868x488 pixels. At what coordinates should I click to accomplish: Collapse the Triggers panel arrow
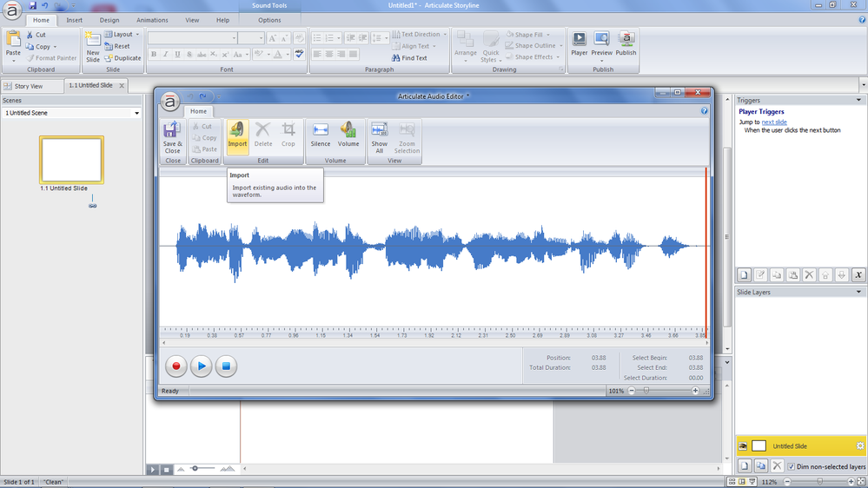pyautogui.click(x=858, y=101)
